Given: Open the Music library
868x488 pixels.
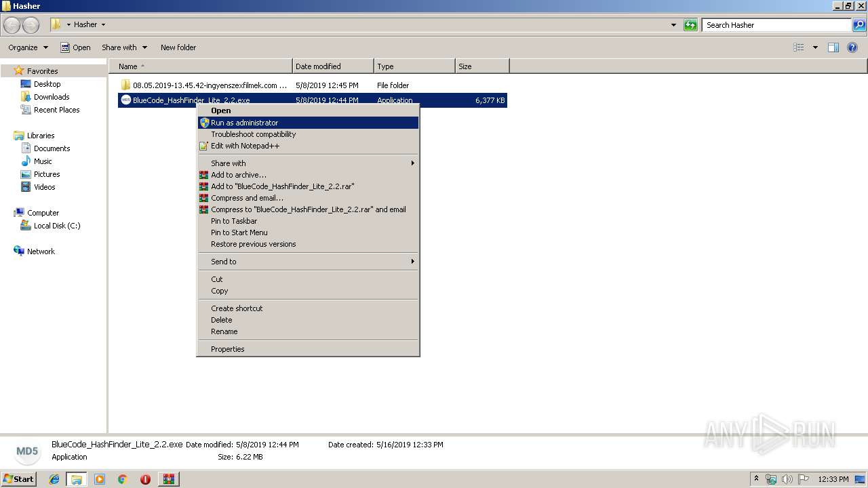Looking at the screenshot, I should point(43,161).
